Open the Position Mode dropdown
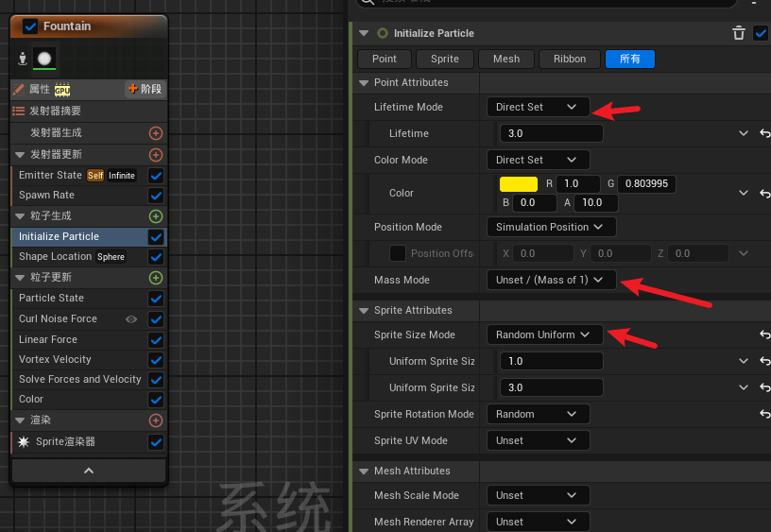The height and width of the screenshot is (532, 771). pos(551,227)
